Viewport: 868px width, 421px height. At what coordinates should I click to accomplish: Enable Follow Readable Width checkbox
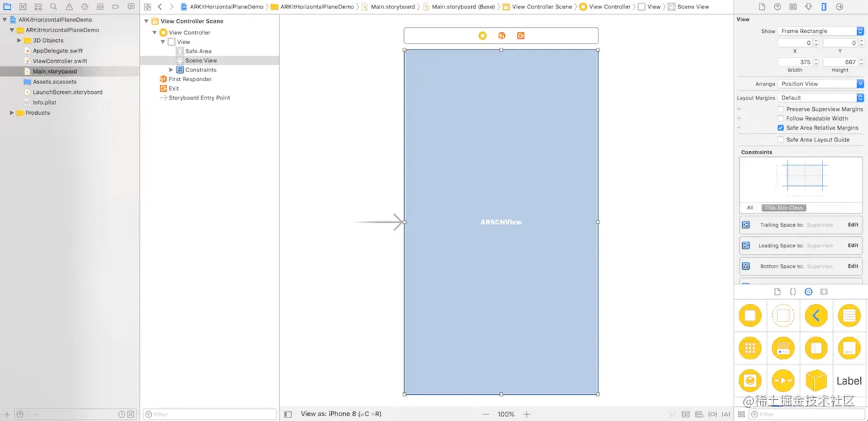pos(780,118)
